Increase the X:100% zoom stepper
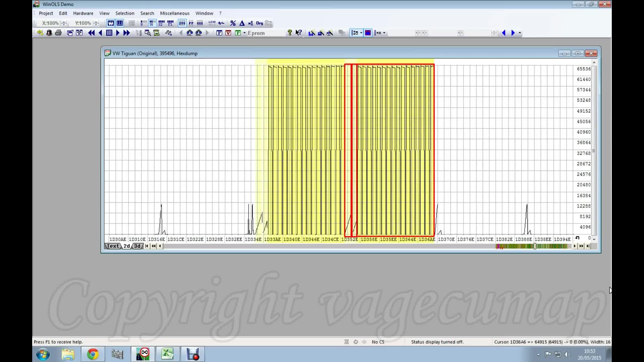The width and height of the screenshot is (644, 362). click(64, 22)
